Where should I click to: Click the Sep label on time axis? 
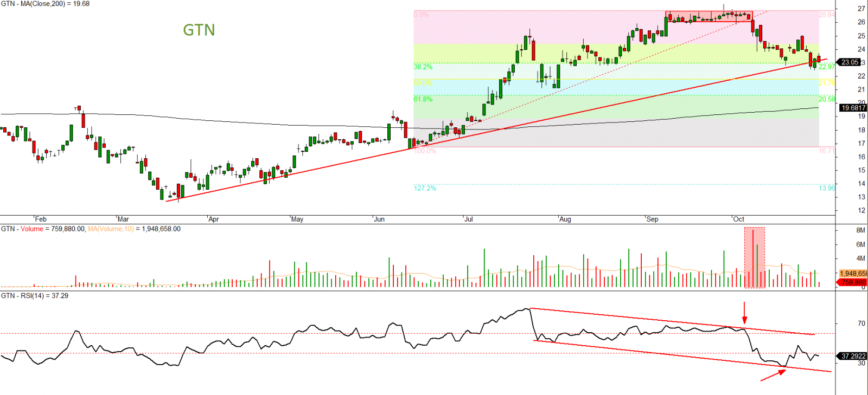tap(652, 219)
